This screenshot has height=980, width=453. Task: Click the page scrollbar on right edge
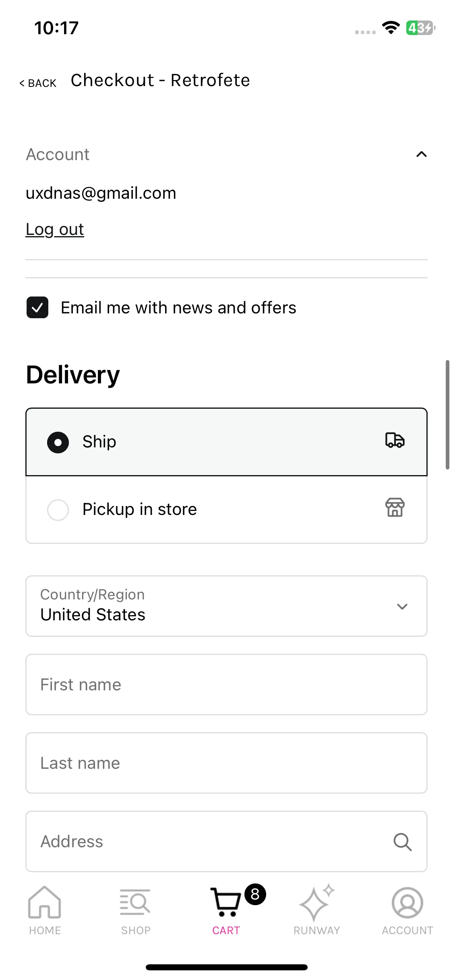coord(447,414)
